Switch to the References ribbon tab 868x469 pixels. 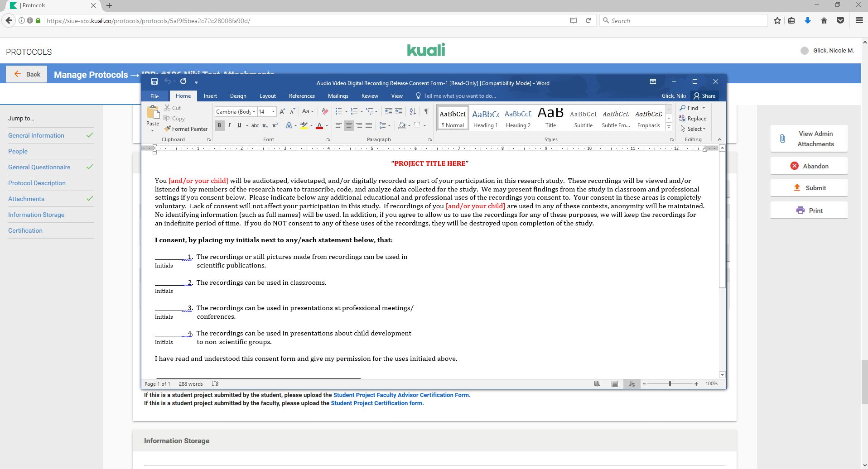point(302,96)
